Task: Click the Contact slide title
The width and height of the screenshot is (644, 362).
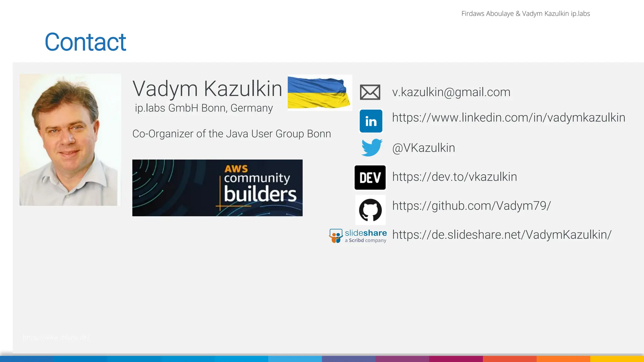Action: coord(85,42)
